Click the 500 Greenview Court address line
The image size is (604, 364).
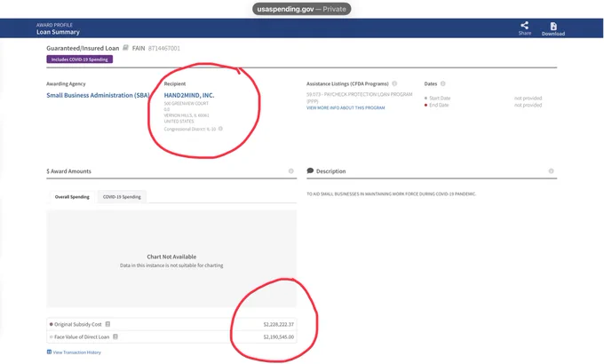186,104
